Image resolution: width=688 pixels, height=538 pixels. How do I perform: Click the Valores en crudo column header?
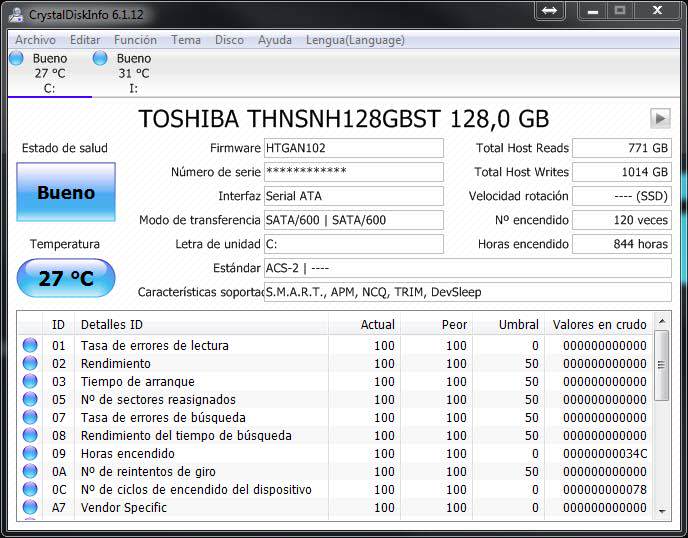[x=599, y=324]
